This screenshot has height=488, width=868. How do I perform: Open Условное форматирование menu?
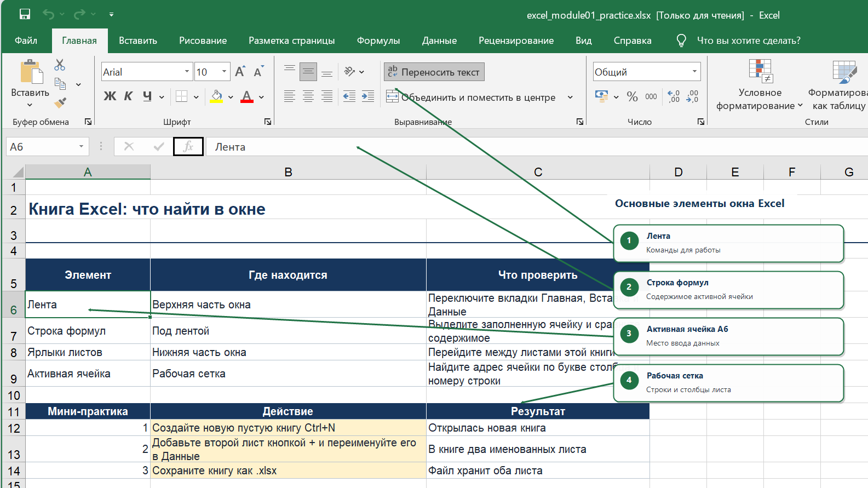point(760,85)
